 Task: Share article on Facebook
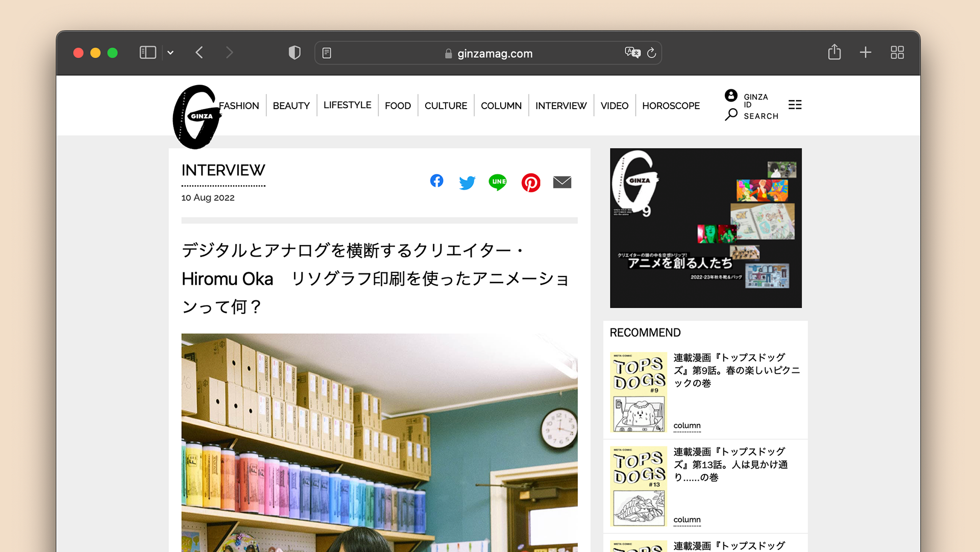coord(436,181)
